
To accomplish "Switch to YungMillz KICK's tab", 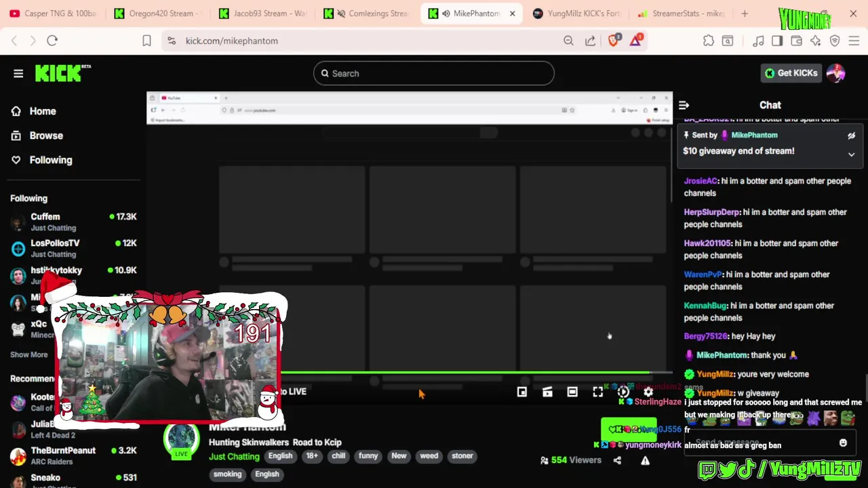I will click(x=576, y=14).
